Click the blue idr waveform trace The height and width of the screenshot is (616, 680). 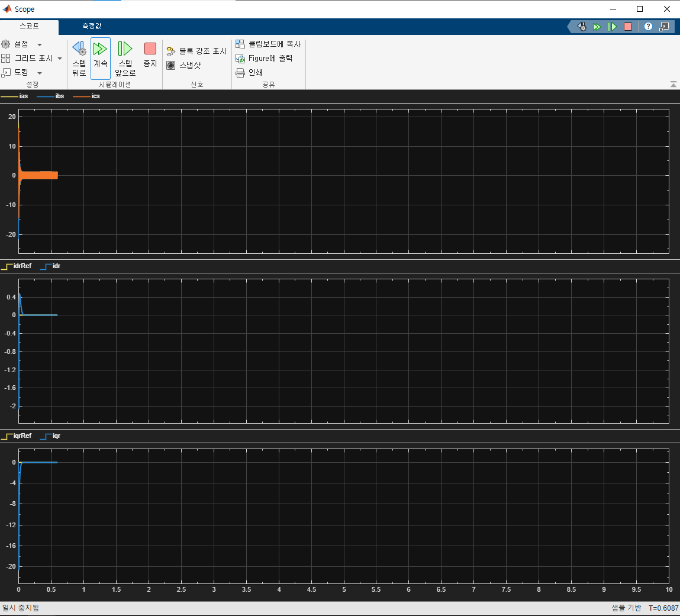tap(39, 315)
